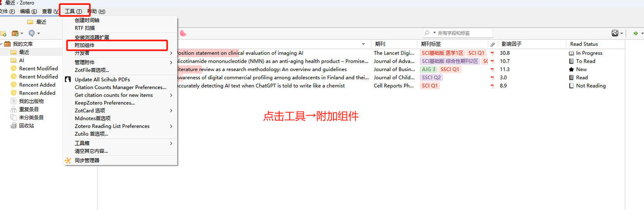The height and width of the screenshot is (210, 644).
Task: Open Mdnotes首选项 menu item
Action: click(x=120, y=118)
